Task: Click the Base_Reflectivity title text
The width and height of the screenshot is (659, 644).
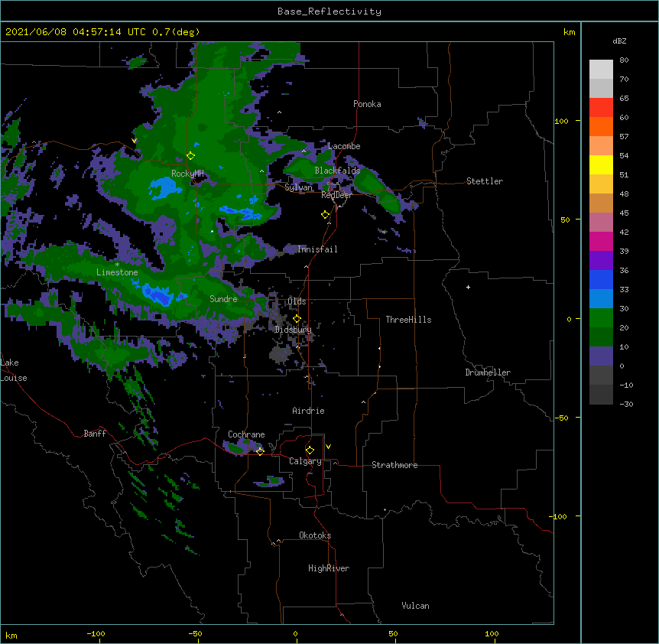Action: click(x=329, y=11)
